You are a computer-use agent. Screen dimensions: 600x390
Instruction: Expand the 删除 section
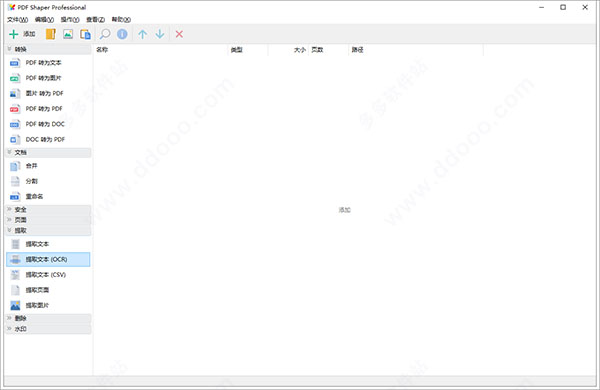tap(48, 318)
